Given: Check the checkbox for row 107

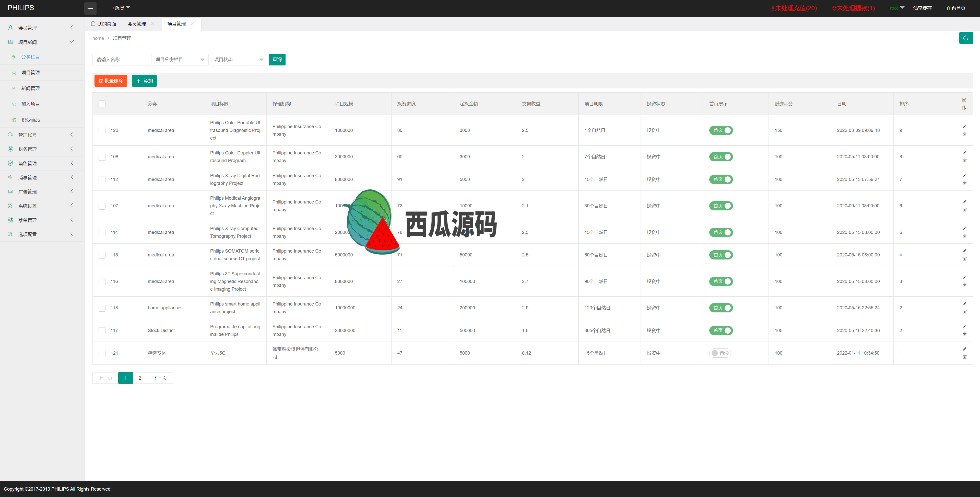Looking at the screenshot, I should point(102,206).
